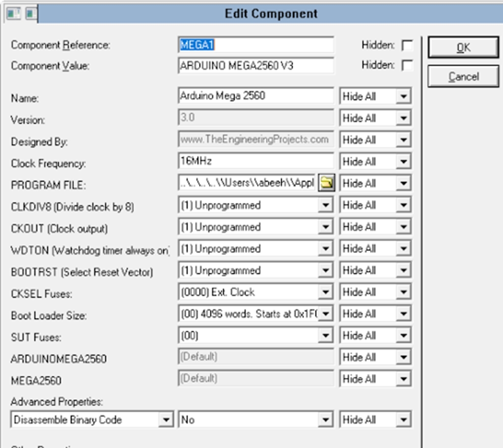Click the Component Reference field MEGA1
The height and width of the screenshot is (448, 503).
click(x=255, y=45)
